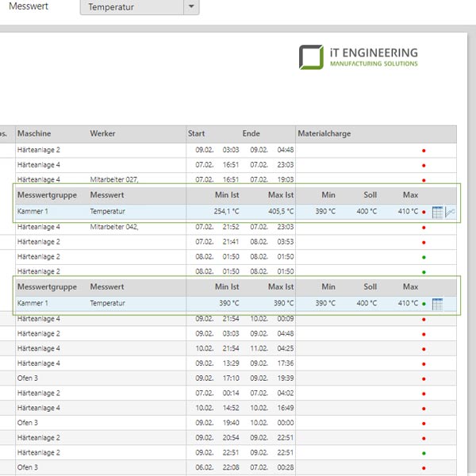This screenshot has width=476, height=476.
Task: Click green status dot of last Ofen 3 row
Action: pos(424,468)
